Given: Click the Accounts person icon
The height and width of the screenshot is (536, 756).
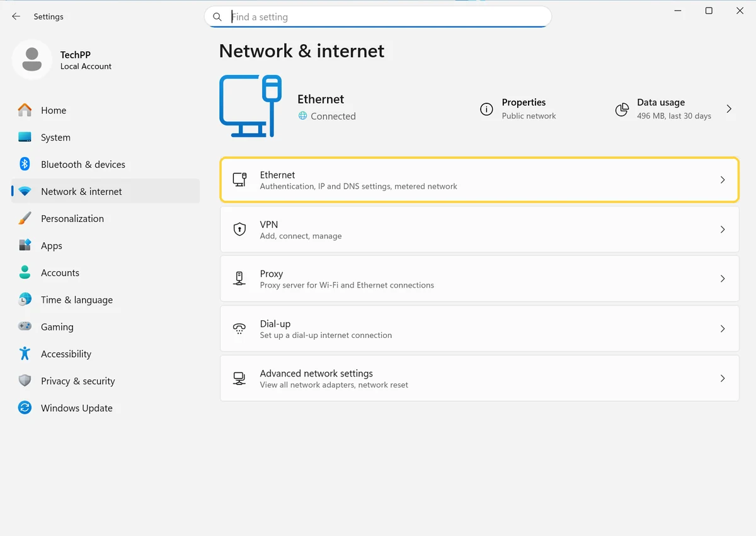Looking at the screenshot, I should coord(25,272).
